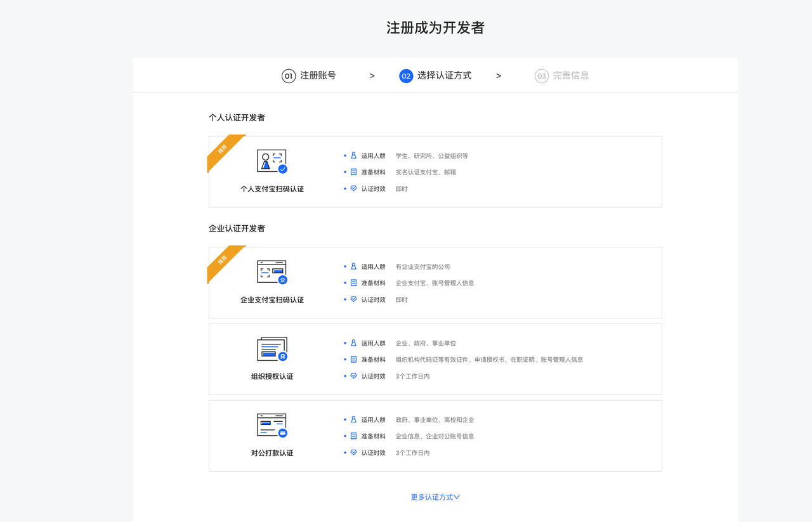Choose 个人支付宝扫码认证 title
This screenshot has height=522, width=812.
272,189
